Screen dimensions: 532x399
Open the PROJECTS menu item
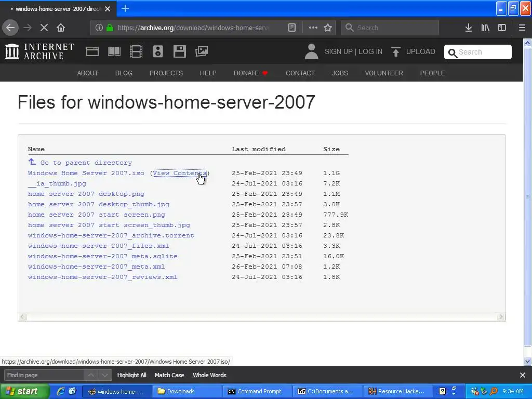tap(166, 73)
